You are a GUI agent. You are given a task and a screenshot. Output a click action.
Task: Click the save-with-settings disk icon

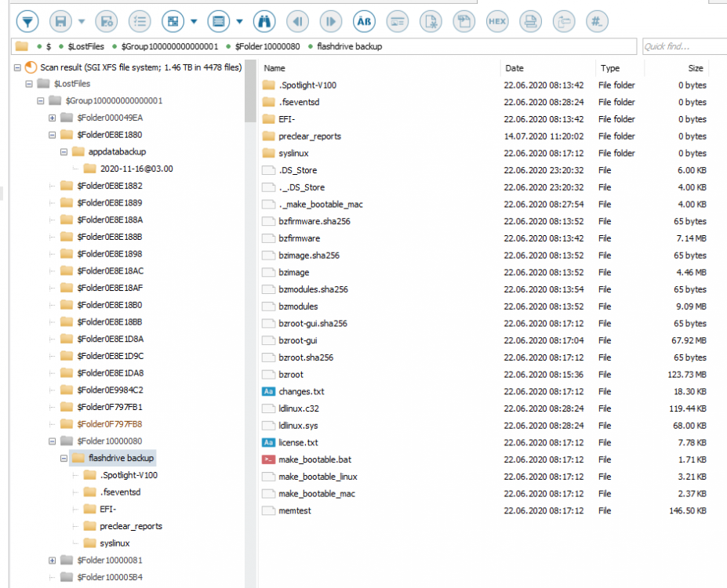click(106, 21)
